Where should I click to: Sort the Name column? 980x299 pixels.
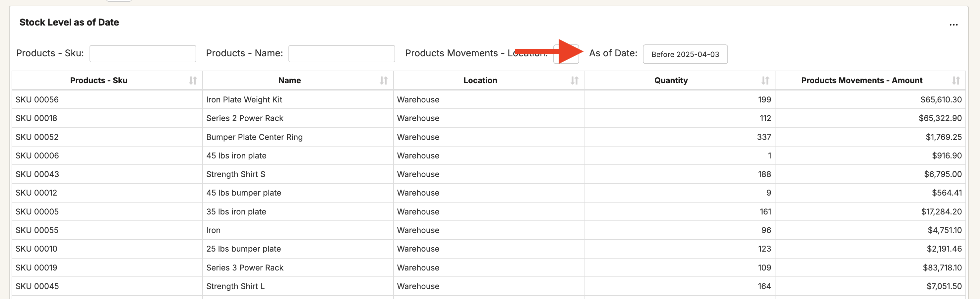coord(384,80)
